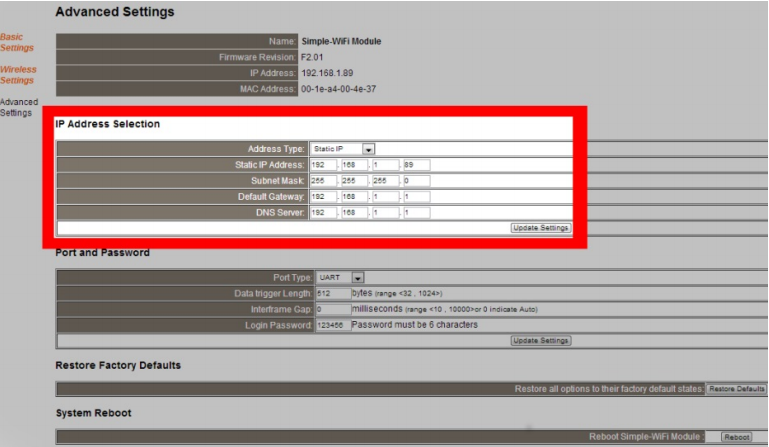Expand the Address Type dropdown
Viewport: 769px width, 447px height.
[x=341, y=149]
